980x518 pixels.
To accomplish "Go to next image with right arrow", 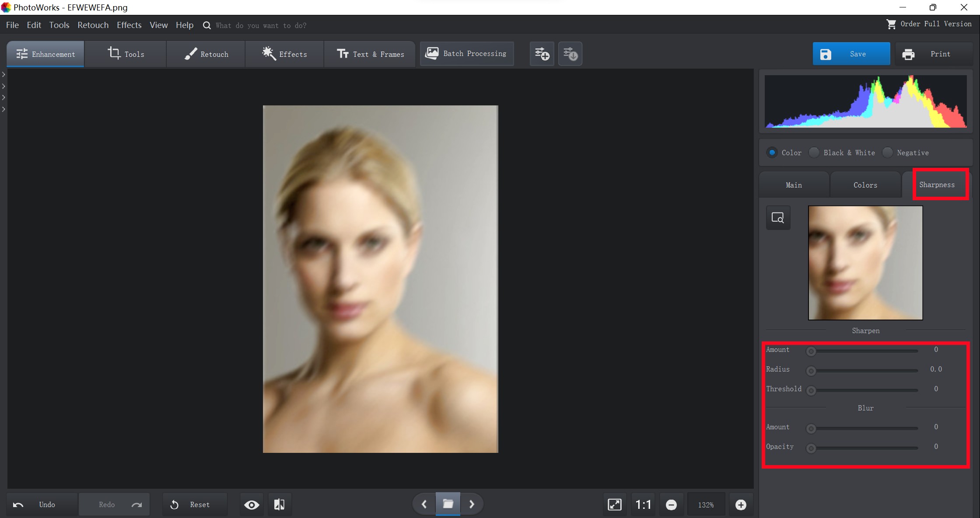I will [472, 504].
